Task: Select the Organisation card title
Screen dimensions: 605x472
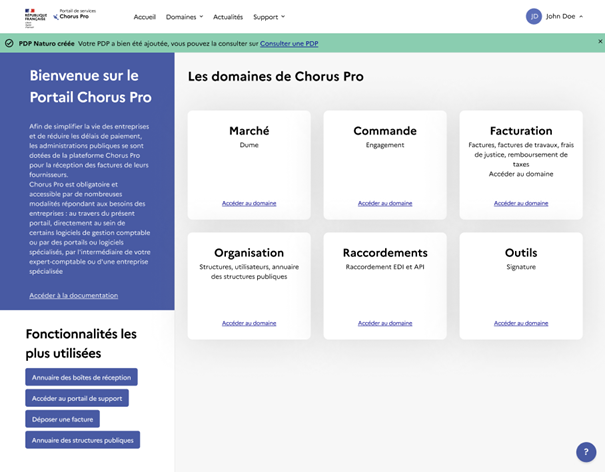Action: 249,253
